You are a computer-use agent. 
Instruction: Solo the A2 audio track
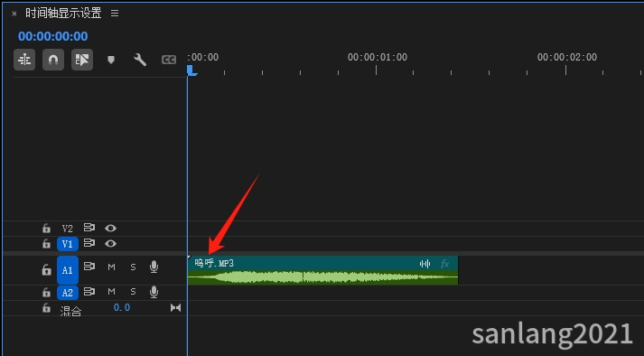(133, 292)
